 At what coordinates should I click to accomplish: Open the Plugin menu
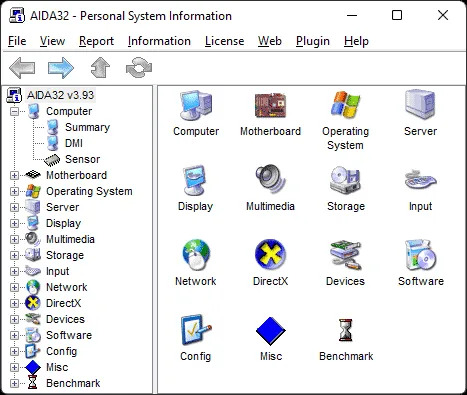313,41
